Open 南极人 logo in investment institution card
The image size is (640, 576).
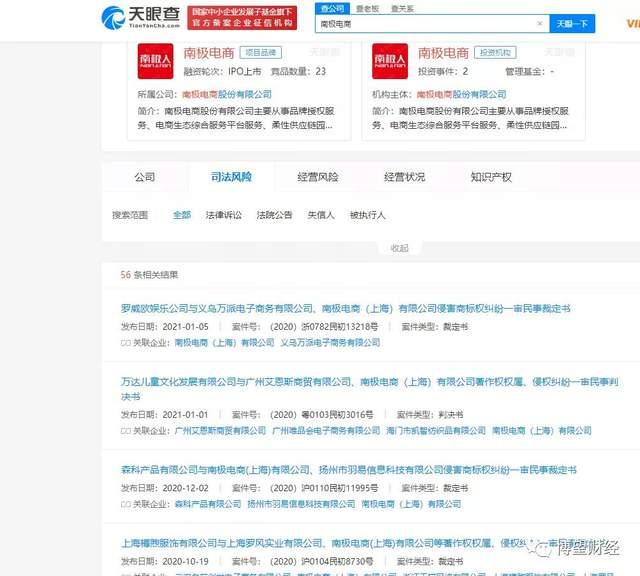[390, 61]
